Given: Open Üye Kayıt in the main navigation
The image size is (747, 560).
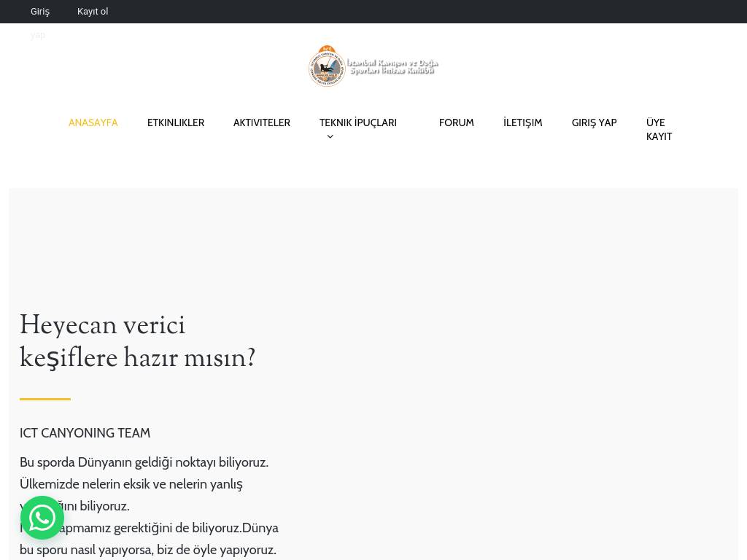Looking at the screenshot, I should [x=659, y=129].
